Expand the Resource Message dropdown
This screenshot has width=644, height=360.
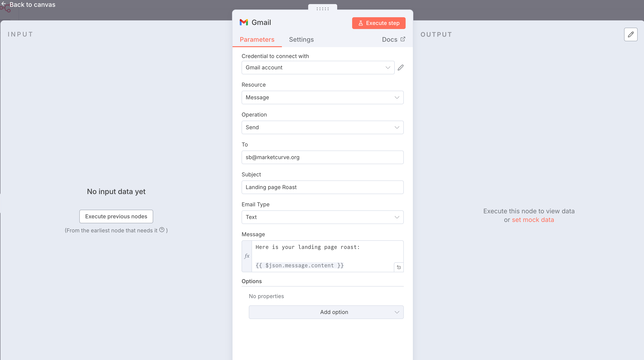pos(322,97)
